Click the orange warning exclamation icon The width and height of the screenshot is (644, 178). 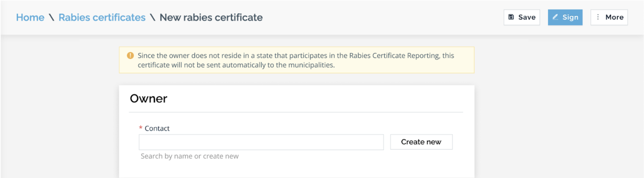point(130,55)
